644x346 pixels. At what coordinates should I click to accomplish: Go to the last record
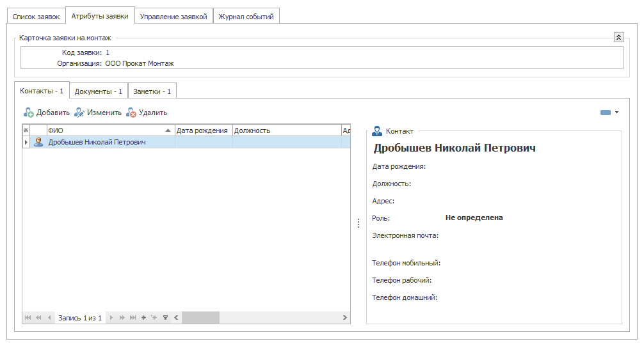pyautogui.click(x=133, y=317)
